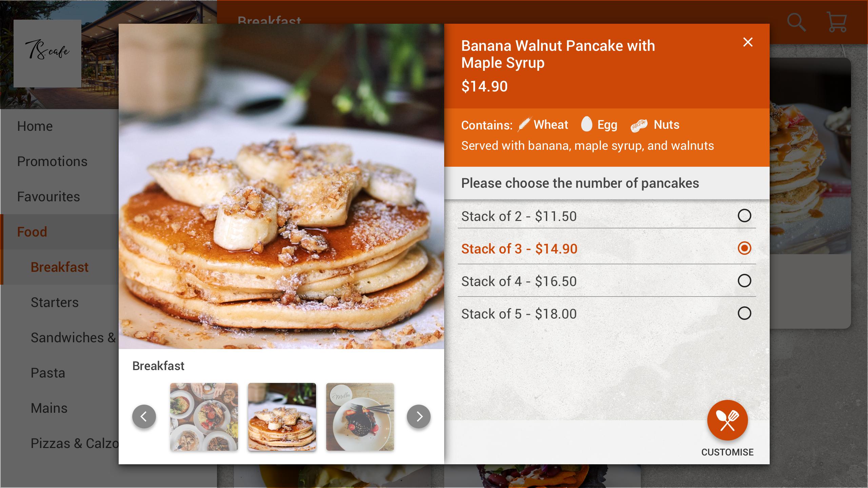Click the Nuts allergen icon
This screenshot has height=488, width=868.
click(x=639, y=125)
